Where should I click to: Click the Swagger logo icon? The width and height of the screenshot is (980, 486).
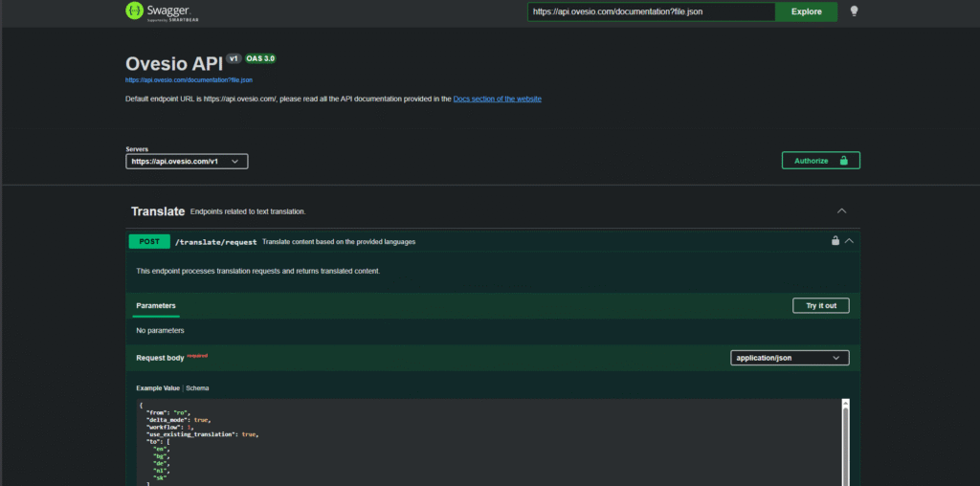coord(135,11)
